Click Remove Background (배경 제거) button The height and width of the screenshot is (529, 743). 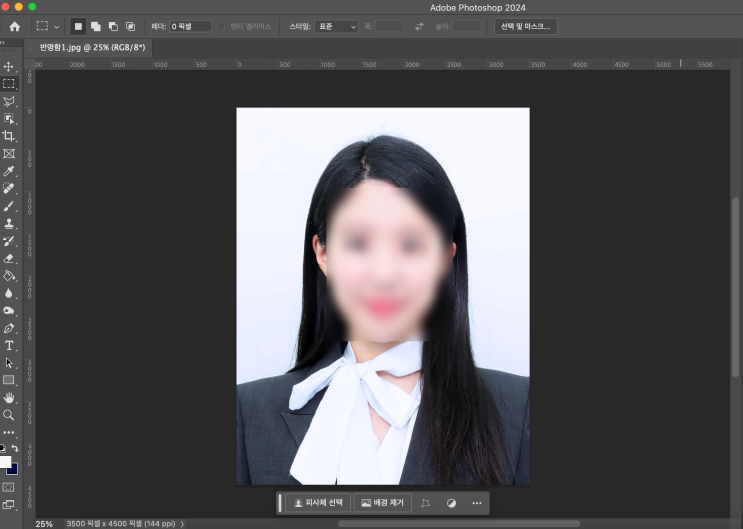coord(382,503)
